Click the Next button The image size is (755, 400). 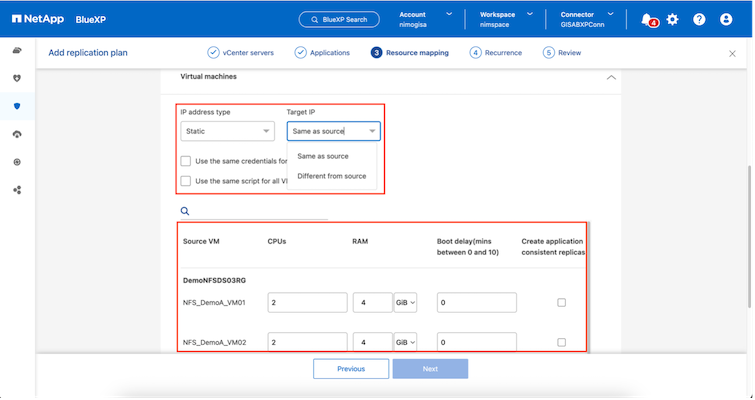coord(430,369)
